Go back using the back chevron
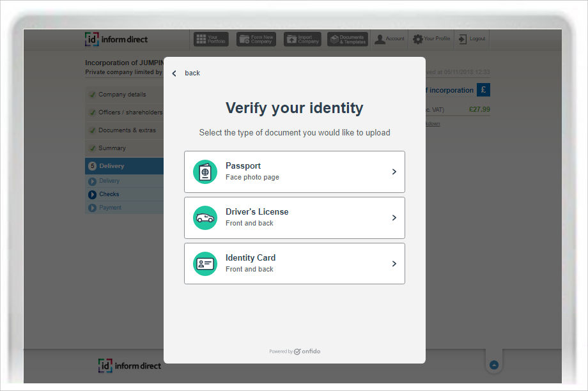 pos(174,73)
